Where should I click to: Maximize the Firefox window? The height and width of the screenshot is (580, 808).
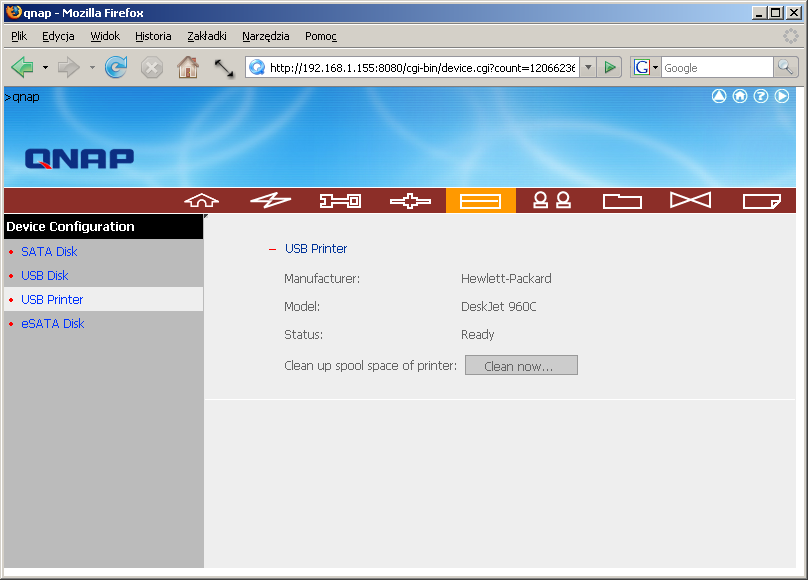(775, 13)
